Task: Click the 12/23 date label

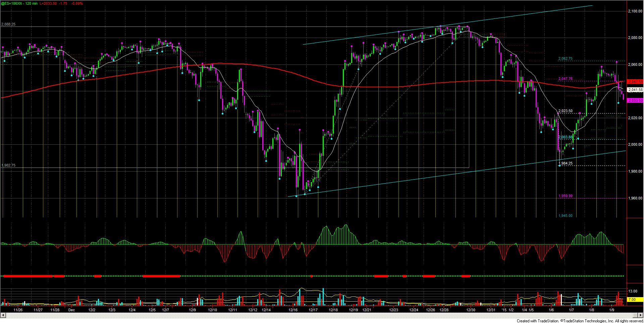Action: pyautogui.click(x=394, y=310)
